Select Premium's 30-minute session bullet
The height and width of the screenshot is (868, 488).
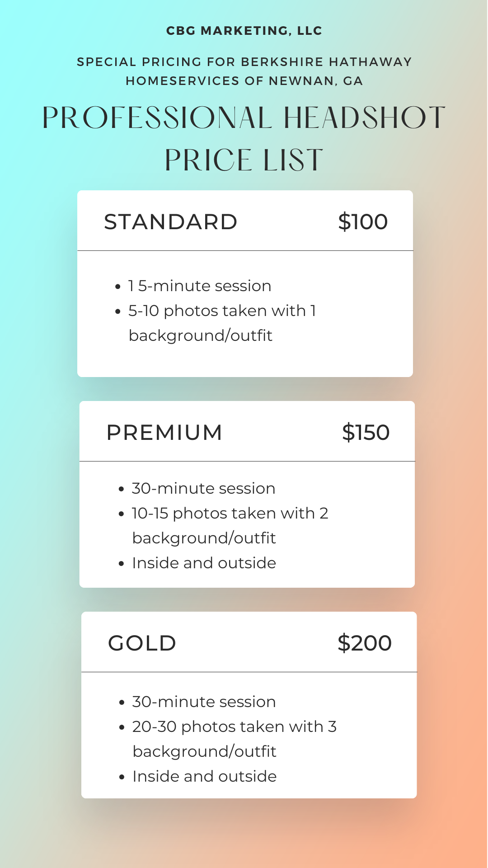pyautogui.click(x=203, y=489)
